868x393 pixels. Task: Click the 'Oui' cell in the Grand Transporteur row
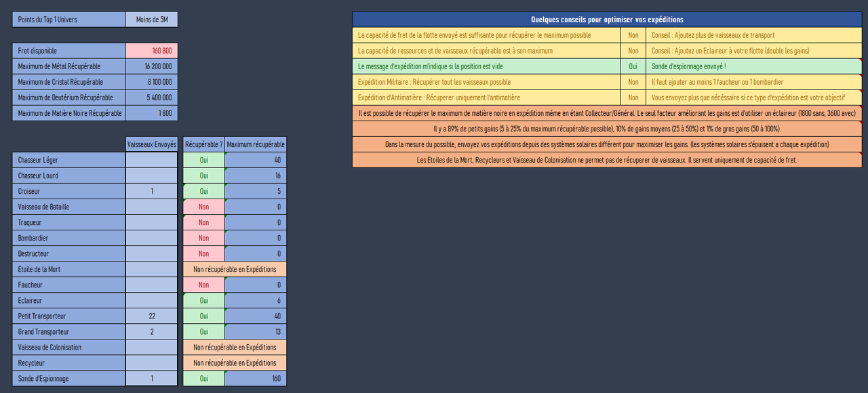coord(203,331)
